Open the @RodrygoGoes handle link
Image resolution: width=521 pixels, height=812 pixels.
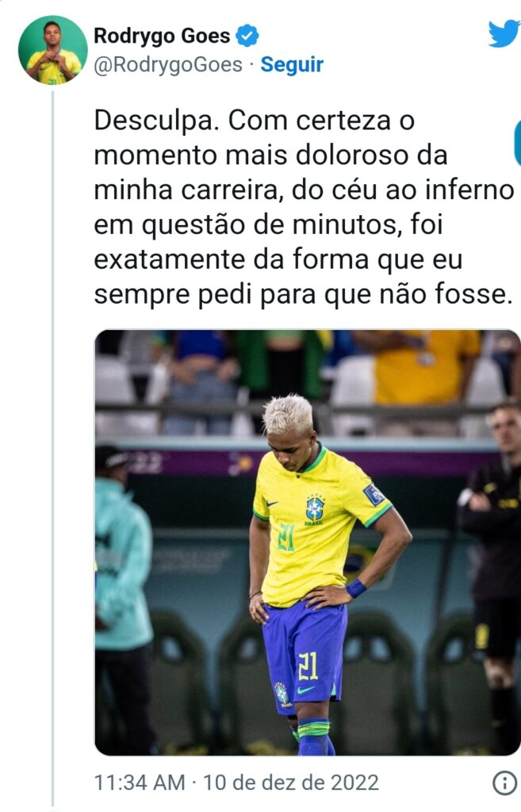168,65
